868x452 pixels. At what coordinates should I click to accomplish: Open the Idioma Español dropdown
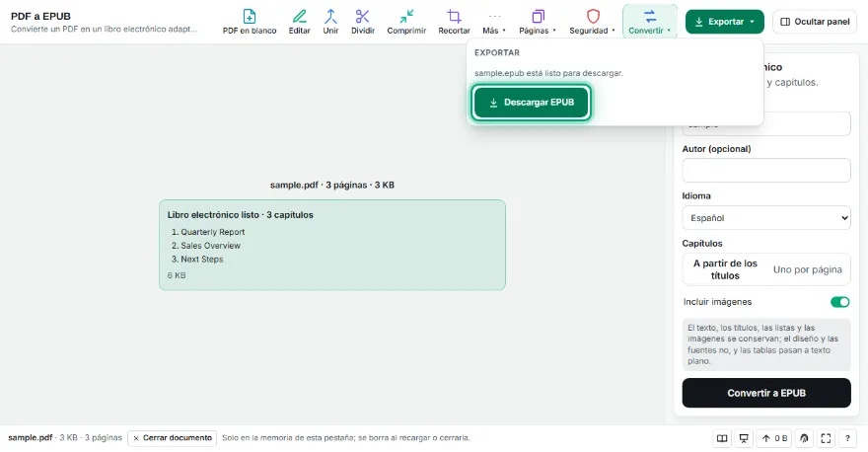(x=766, y=218)
